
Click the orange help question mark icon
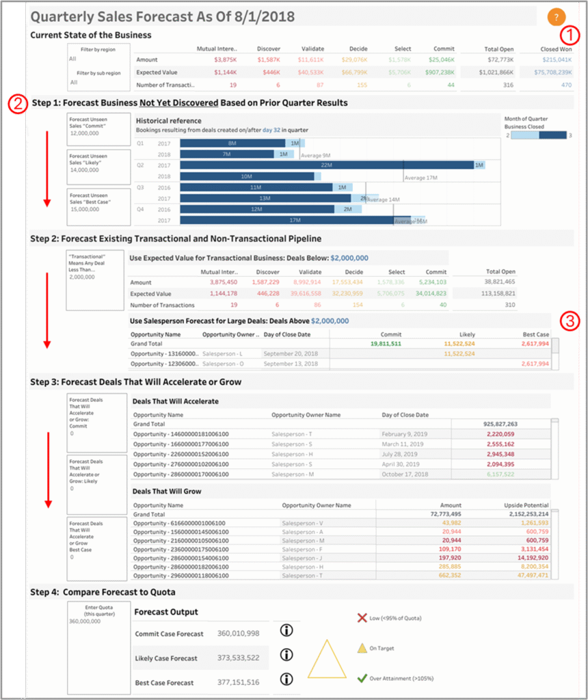coord(557,17)
